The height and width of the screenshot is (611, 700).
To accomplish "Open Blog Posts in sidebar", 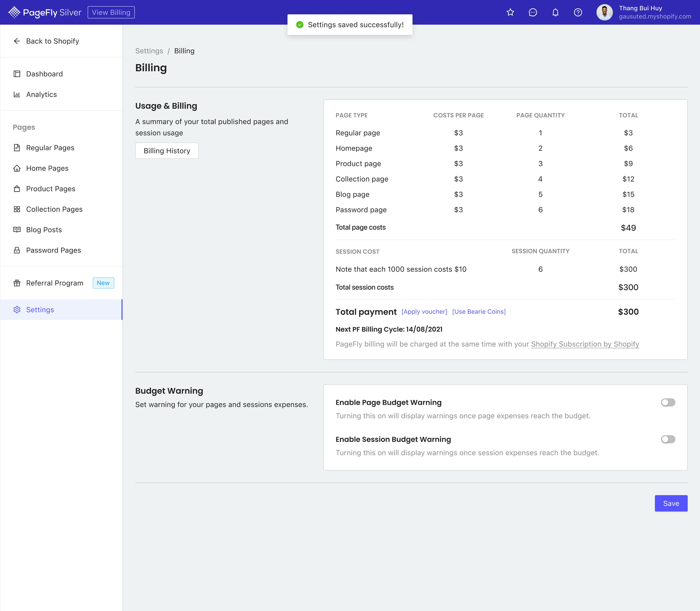I will coord(44,230).
